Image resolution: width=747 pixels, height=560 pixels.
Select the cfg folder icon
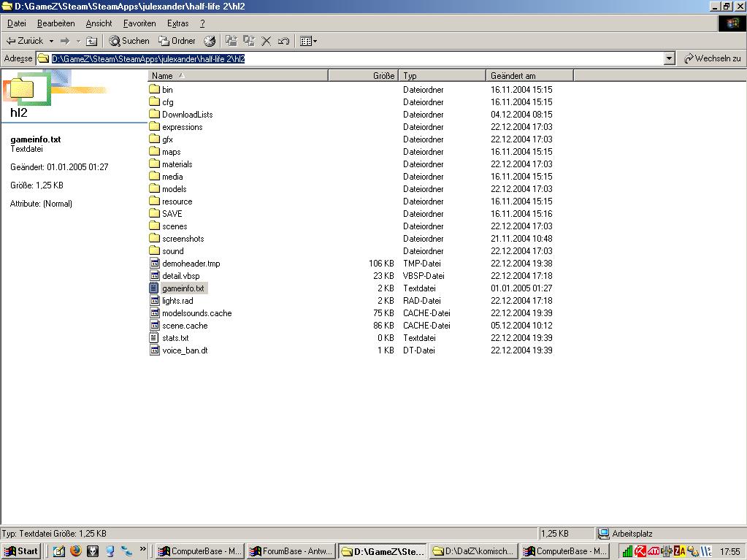pos(154,101)
